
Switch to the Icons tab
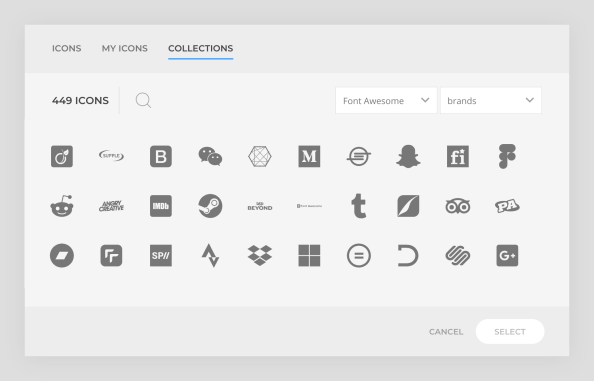tap(67, 48)
